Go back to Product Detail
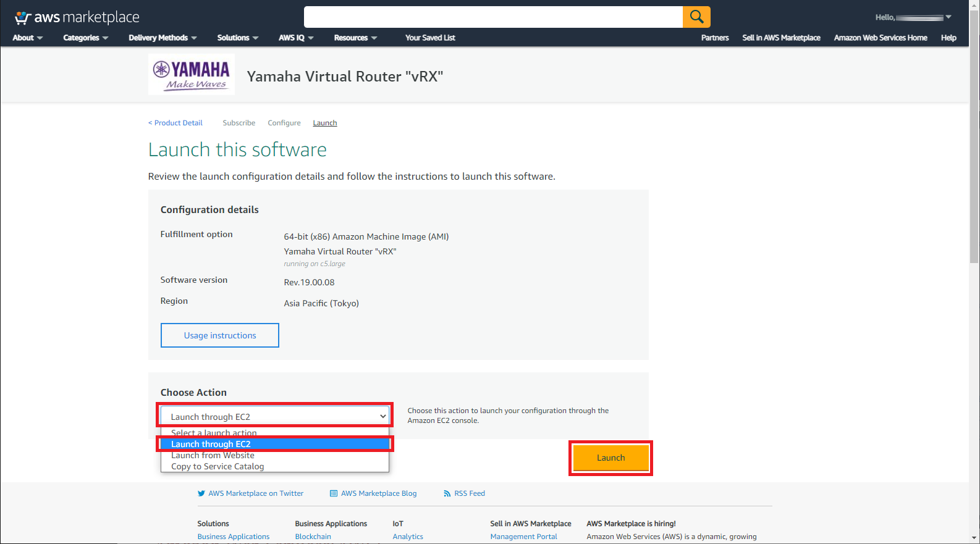The image size is (980, 544). (x=175, y=123)
